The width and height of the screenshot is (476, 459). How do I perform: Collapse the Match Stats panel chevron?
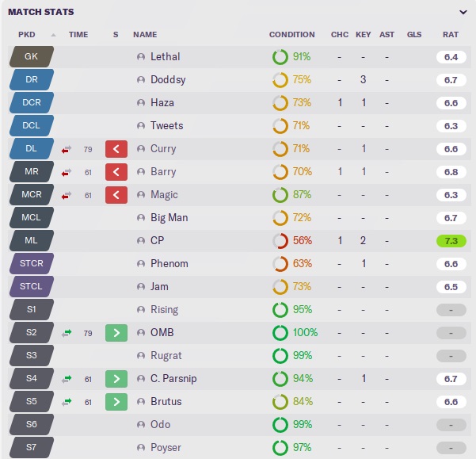click(x=463, y=13)
